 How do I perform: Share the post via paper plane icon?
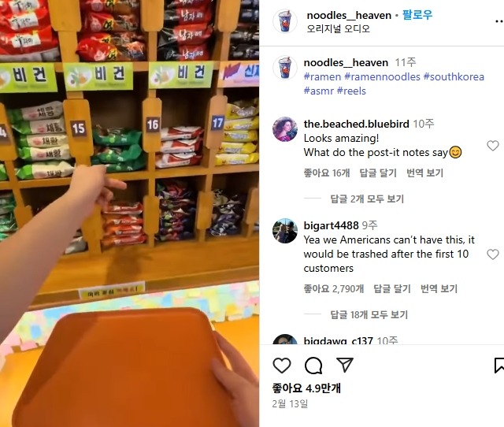pyautogui.click(x=345, y=365)
